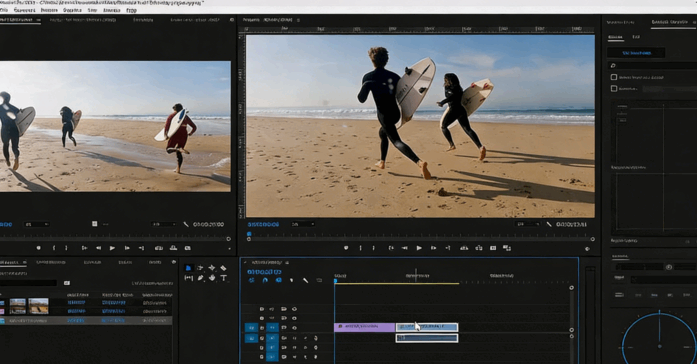Viewport: 697px width, 364px height.
Task: Go to Out point in Program monitor
Action: (x=448, y=248)
